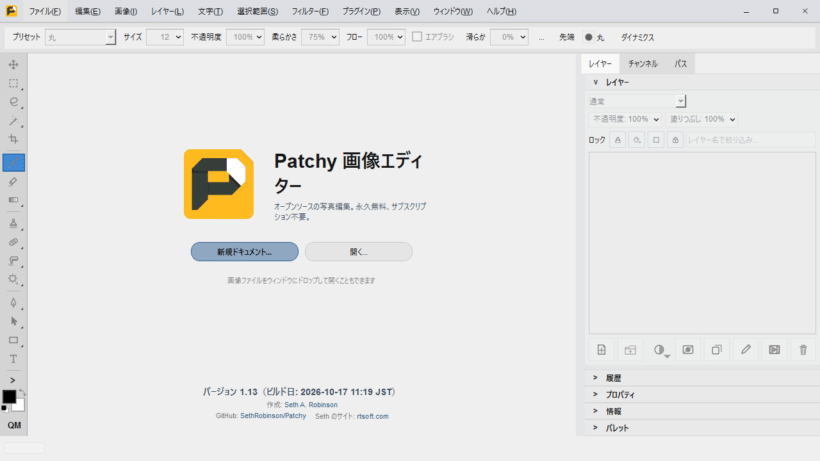Open the adjustment layer half-circle menu

tap(659, 350)
